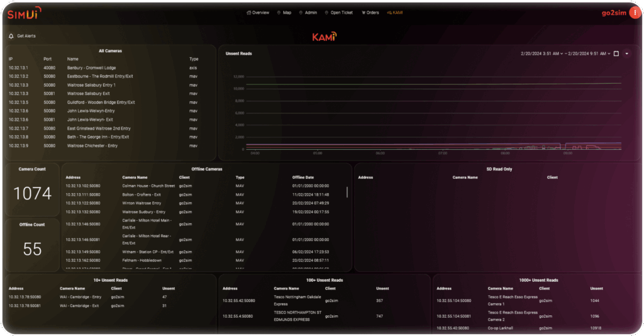The image size is (644, 336).
Task: Click the Map pin icon
Action: 279,13
